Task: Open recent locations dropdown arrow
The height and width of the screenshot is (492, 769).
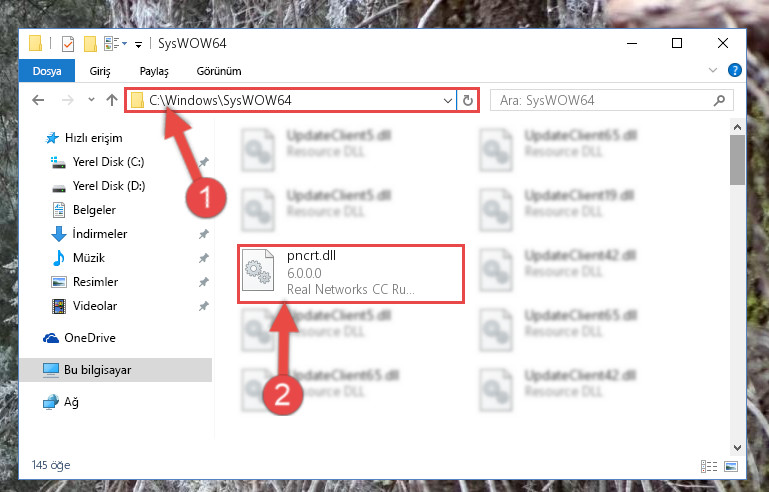Action: 91,100
